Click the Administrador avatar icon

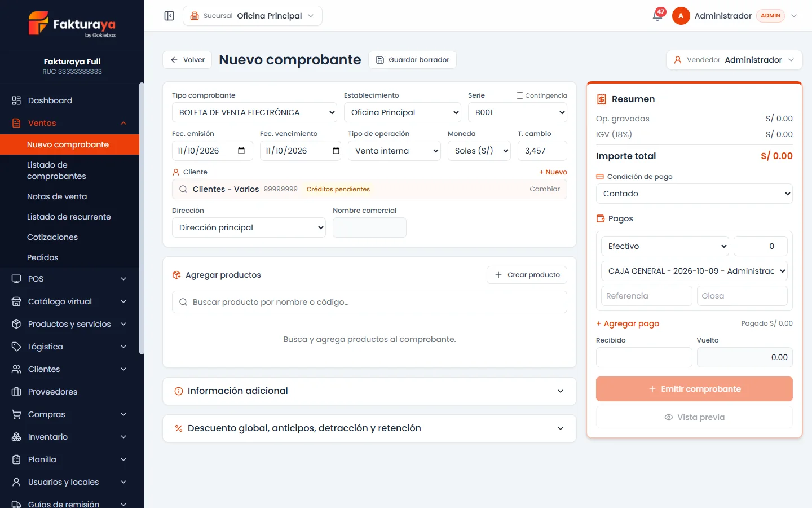[x=681, y=16]
